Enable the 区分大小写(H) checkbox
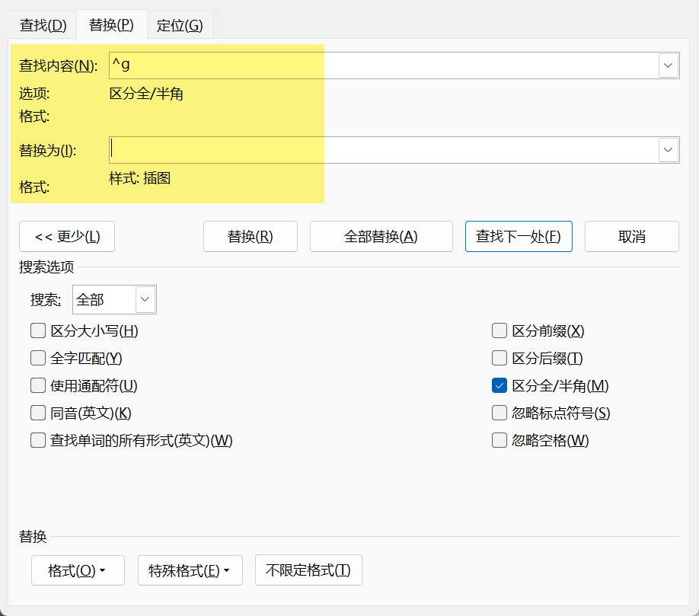The height and width of the screenshot is (616, 699). [x=38, y=330]
